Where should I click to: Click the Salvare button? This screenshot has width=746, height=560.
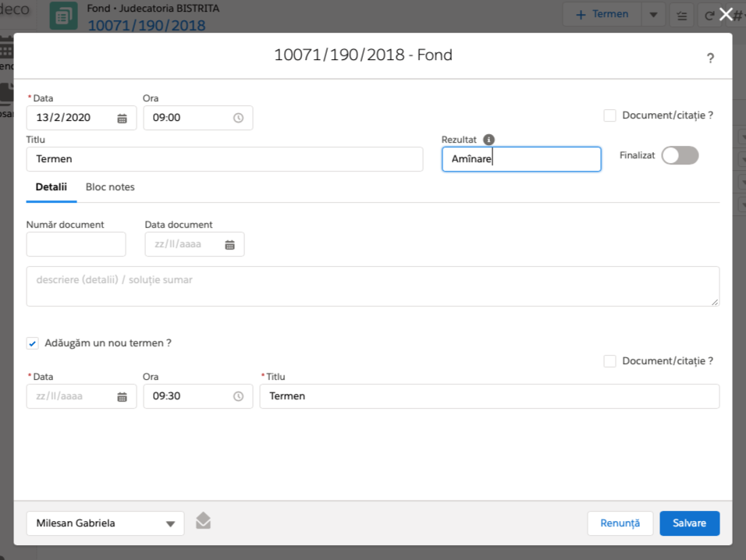pos(689,523)
